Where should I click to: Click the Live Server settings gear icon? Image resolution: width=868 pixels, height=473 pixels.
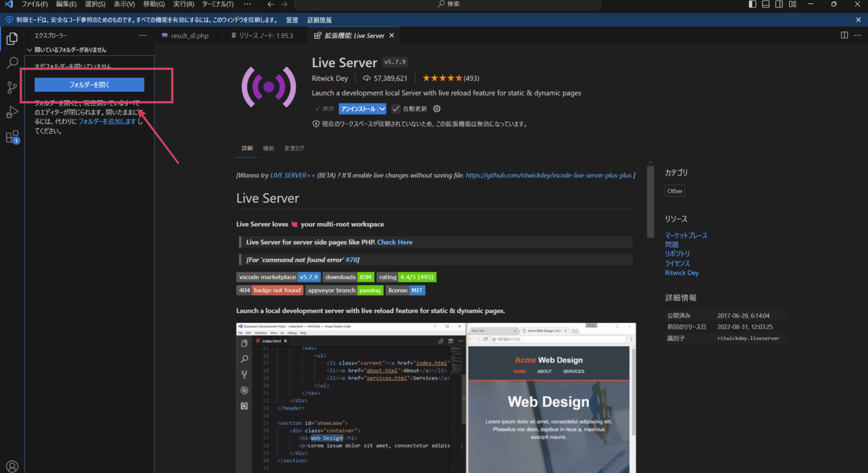pos(436,109)
